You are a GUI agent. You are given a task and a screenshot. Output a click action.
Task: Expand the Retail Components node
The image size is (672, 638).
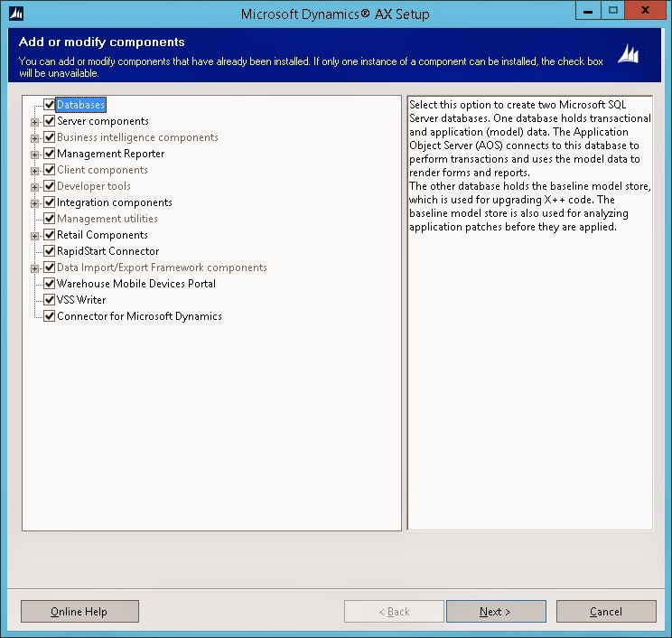click(34, 236)
